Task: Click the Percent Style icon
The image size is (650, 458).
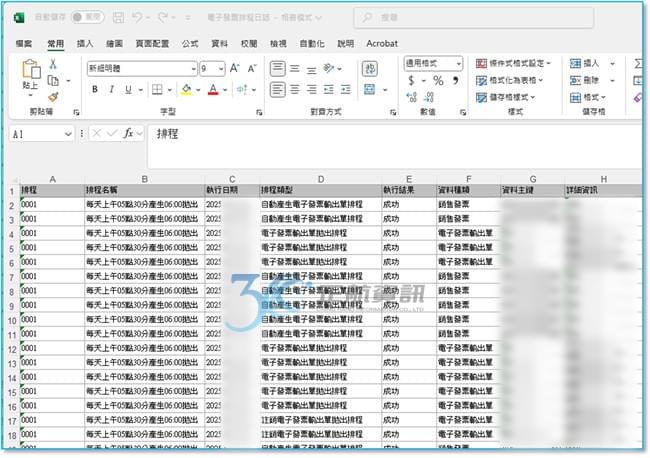Action: 438,80
